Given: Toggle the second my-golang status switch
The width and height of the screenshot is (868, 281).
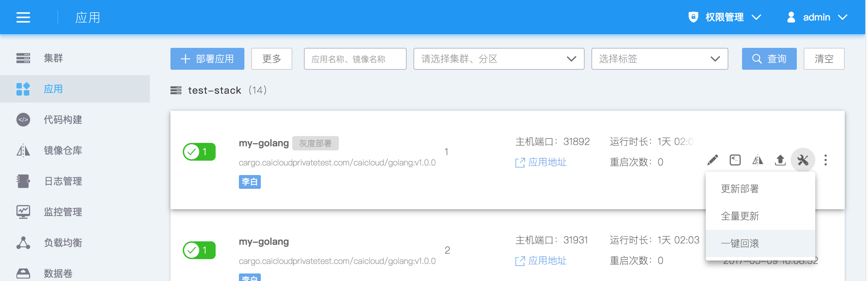Looking at the screenshot, I should [x=199, y=250].
